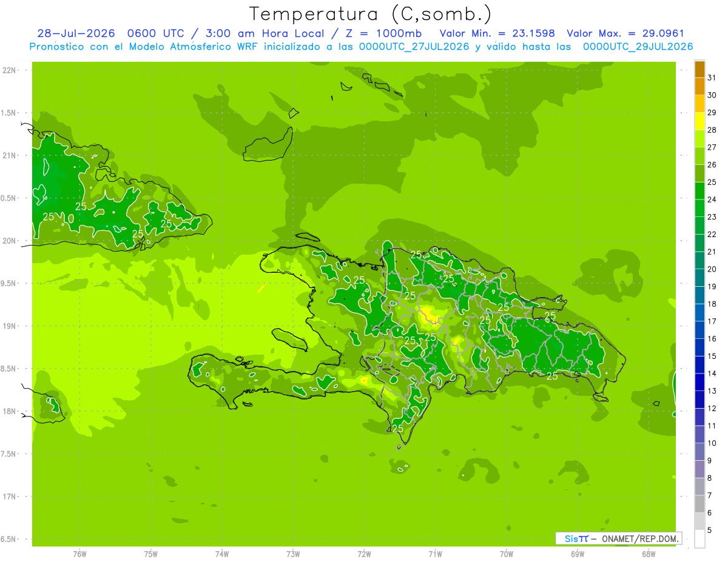Click the dark blue swatch between 13 and 14
Viewport: 728px width, 562px height.
[x=699, y=382]
